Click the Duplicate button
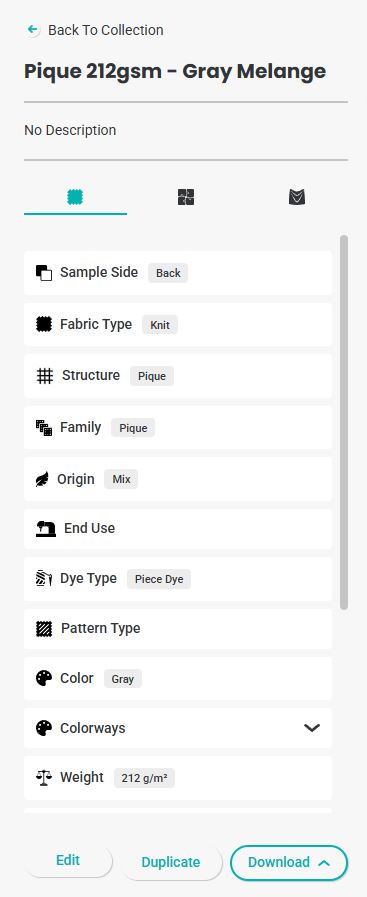 pyautogui.click(x=171, y=862)
